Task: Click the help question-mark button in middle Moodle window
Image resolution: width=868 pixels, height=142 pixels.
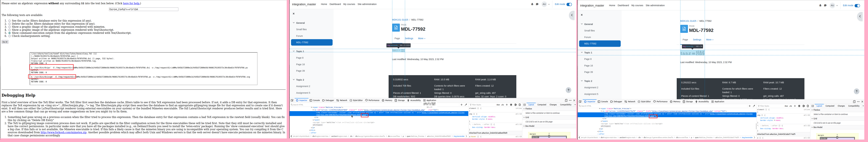Action: click(569, 90)
